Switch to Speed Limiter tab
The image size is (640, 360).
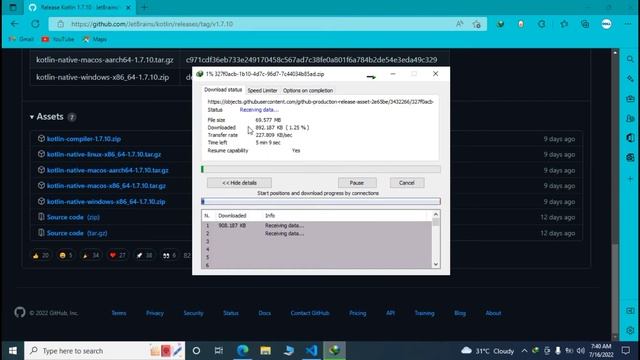(262, 91)
